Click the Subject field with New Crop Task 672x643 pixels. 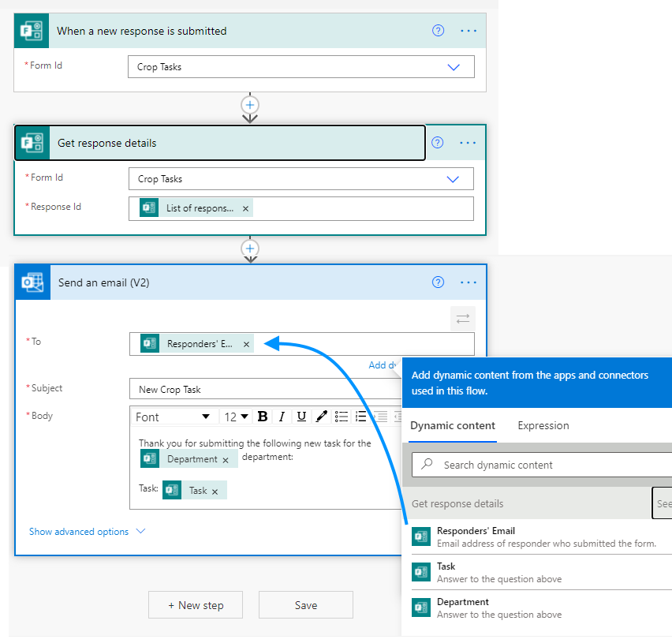pos(266,389)
